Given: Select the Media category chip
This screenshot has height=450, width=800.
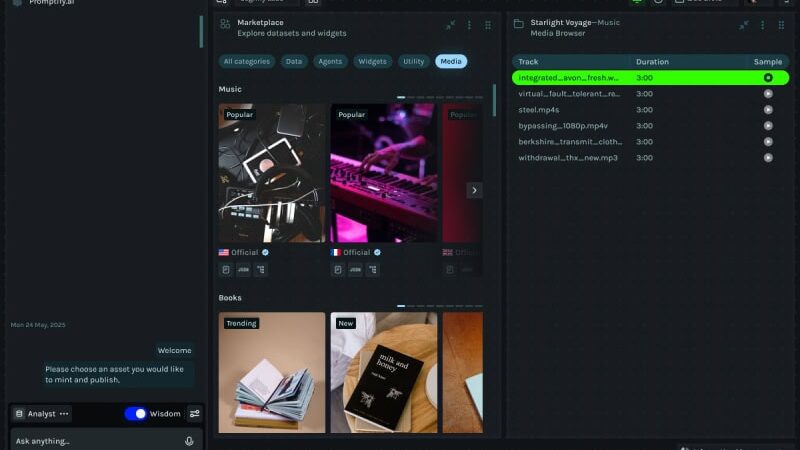Looking at the screenshot, I should (451, 61).
